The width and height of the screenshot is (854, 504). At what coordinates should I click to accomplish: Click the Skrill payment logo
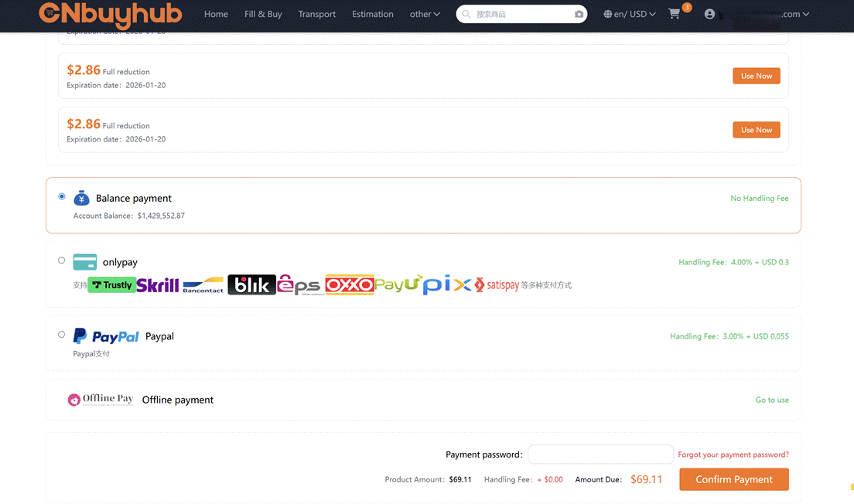click(x=158, y=285)
